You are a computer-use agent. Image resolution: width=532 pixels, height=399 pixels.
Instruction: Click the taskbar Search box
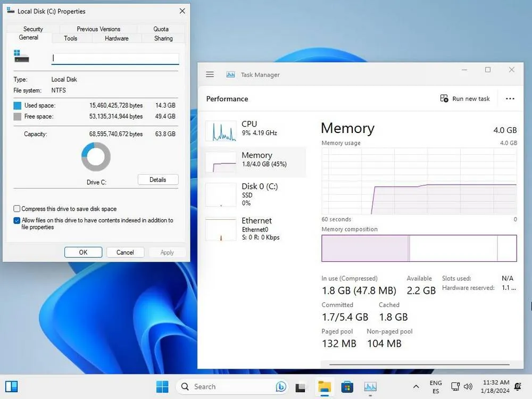click(232, 386)
